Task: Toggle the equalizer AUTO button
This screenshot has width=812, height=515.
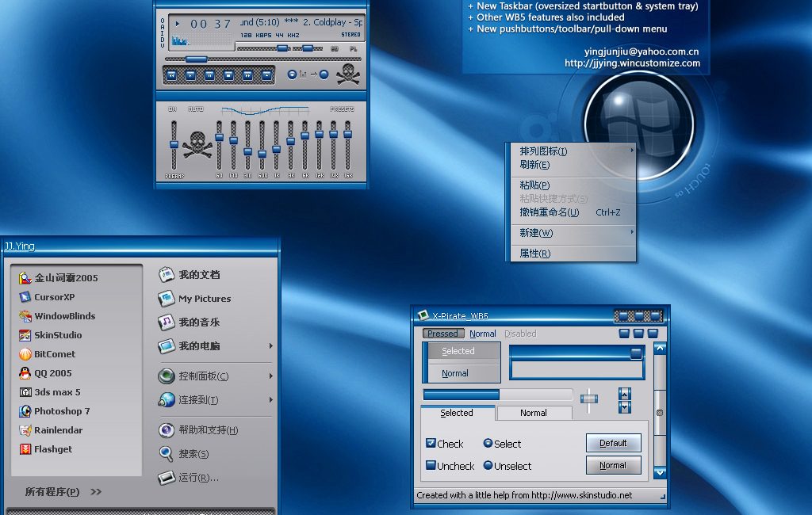Action: (x=196, y=109)
